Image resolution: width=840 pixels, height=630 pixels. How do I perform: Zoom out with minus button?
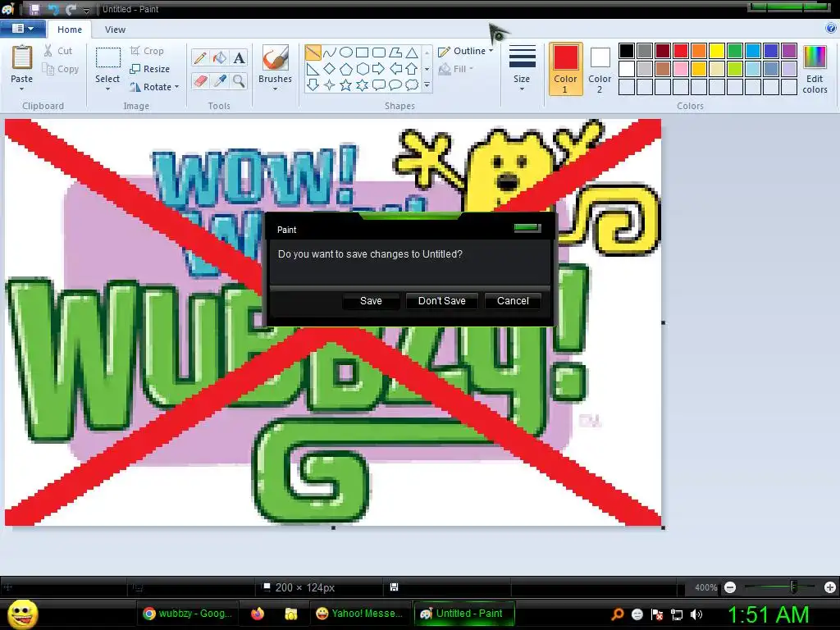point(730,587)
